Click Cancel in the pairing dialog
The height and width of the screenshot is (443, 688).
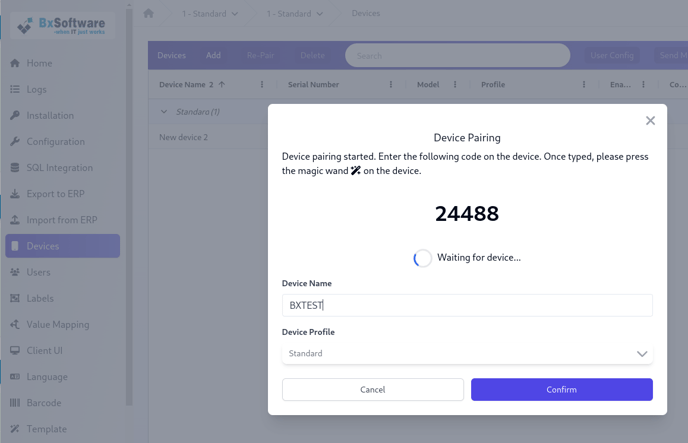click(x=372, y=389)
